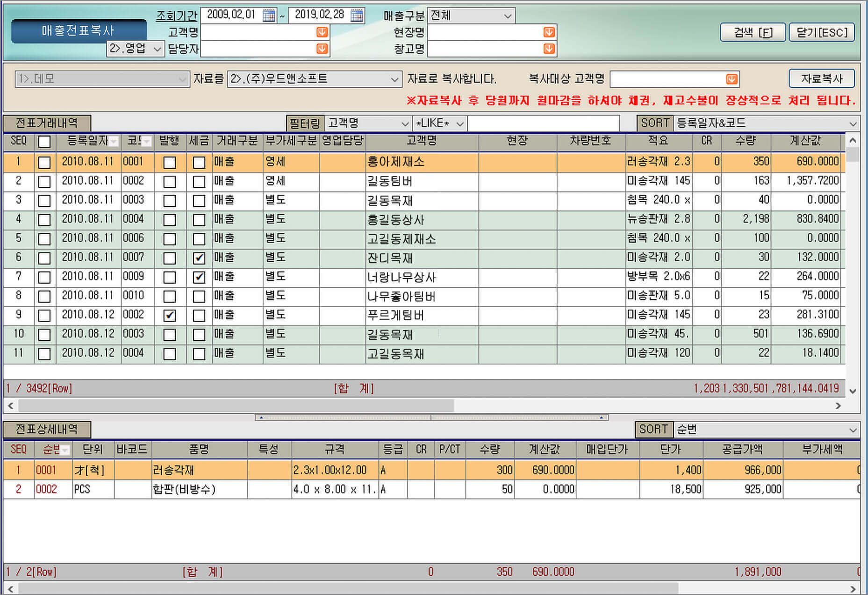The height and width of the screenshot is (595, 868).
Task: Click the 2.3x1.00x12.00 규격 cell
Action: (335, 470)
